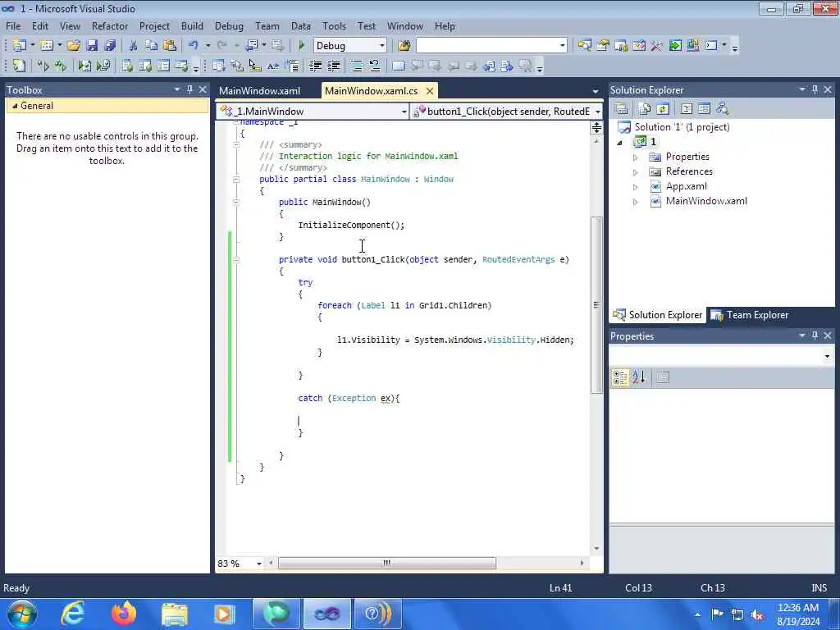Click the Paste clipboard icon
840x630 pixels.
170,46
